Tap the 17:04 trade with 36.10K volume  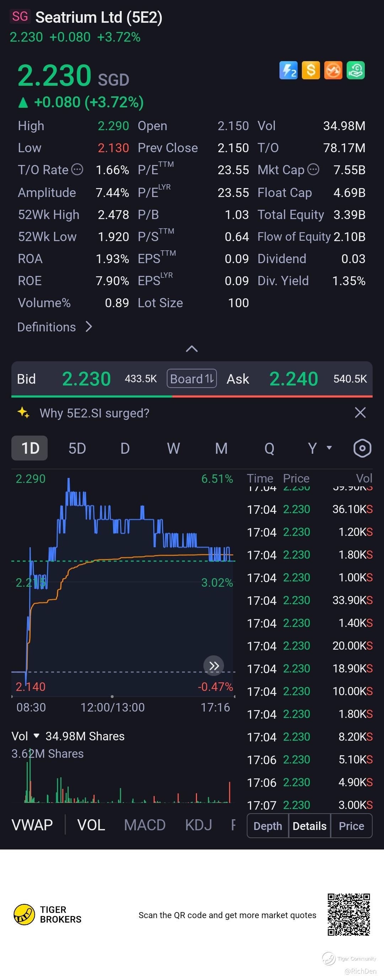(x=310, y=510)
